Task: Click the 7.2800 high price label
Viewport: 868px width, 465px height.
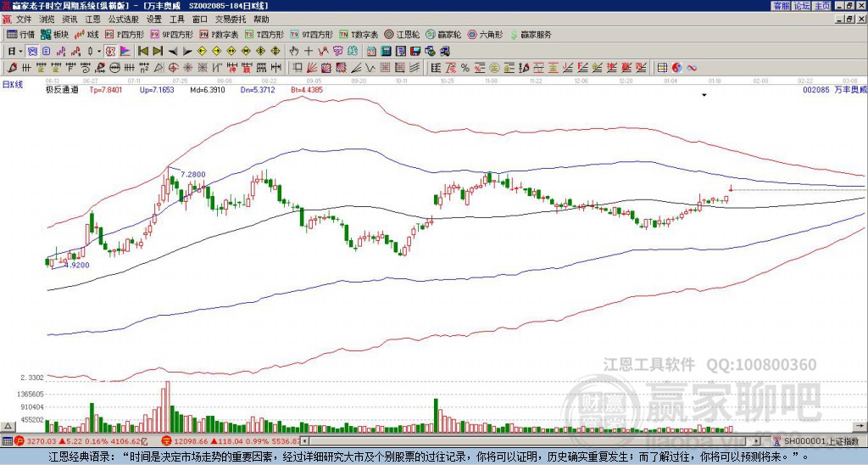Action: (192, 174)
